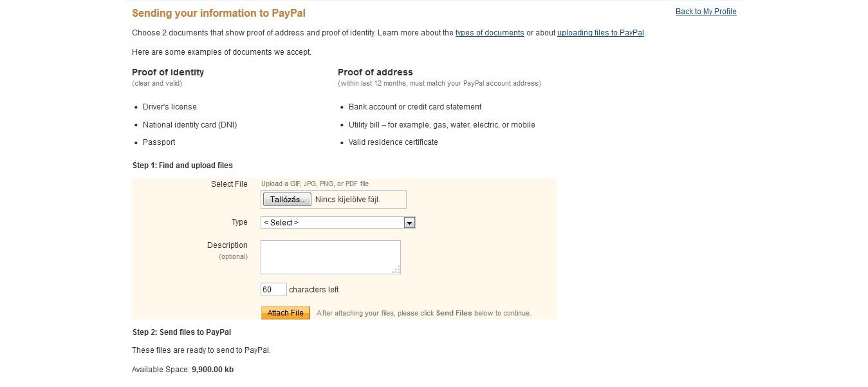Viewport: 868px width, 387px height.
Task: Click the Proof of address heading
Action: click(x=375, y=72)
